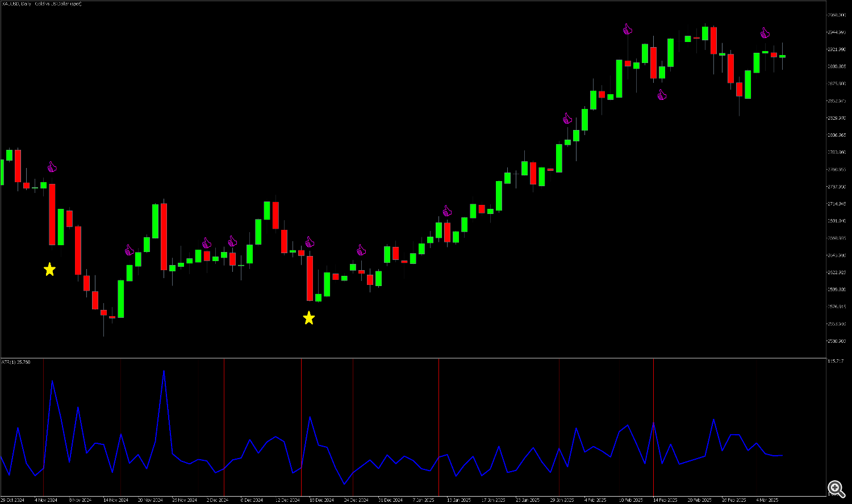This screenshot has width=852, height=504.
Task: Click the 20 Nov 2024 date label
Action: pos(150,500)
